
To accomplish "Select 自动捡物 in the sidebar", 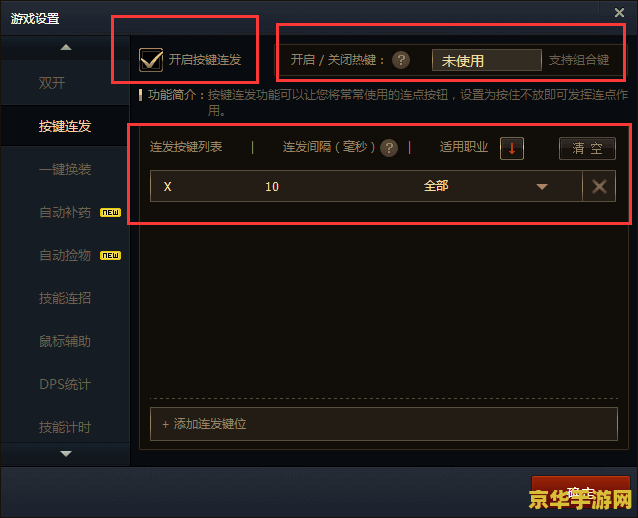I will pos(65,255).
